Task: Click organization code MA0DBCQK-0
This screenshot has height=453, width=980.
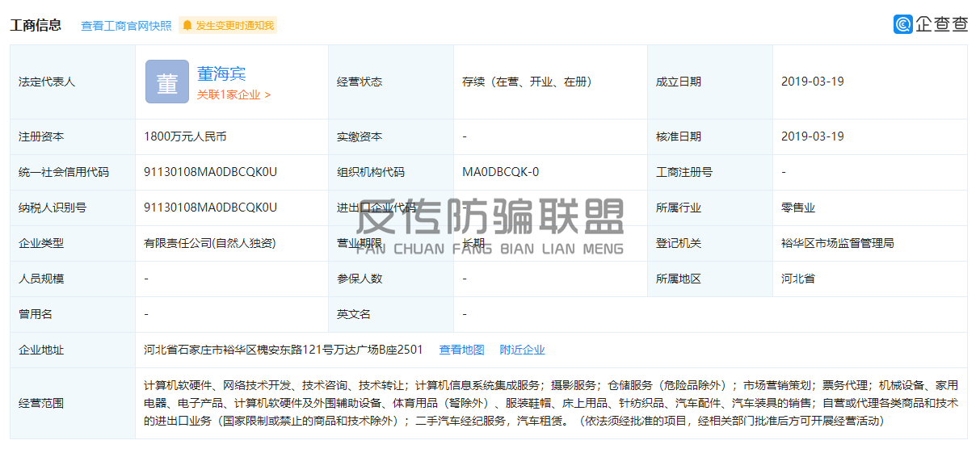Action: coord(500,172)
